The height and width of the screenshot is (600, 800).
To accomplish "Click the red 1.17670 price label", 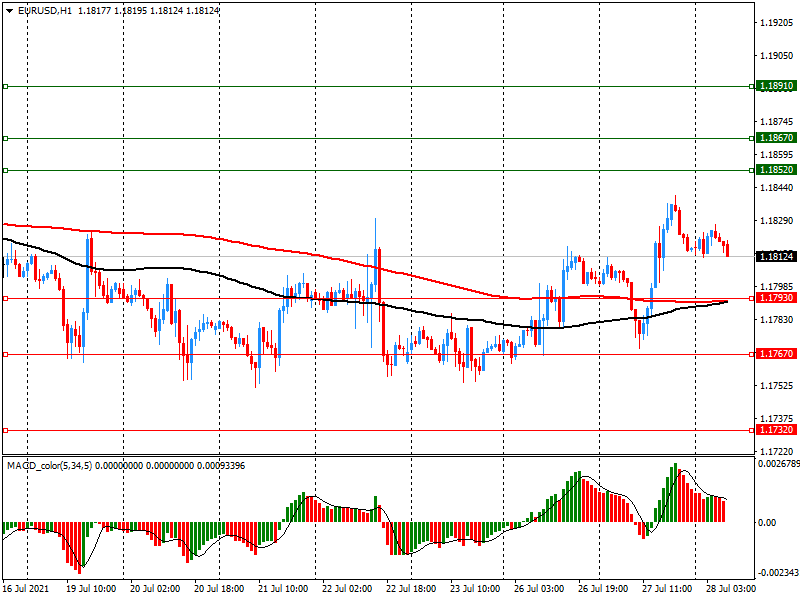I will [x=776, y=354].
